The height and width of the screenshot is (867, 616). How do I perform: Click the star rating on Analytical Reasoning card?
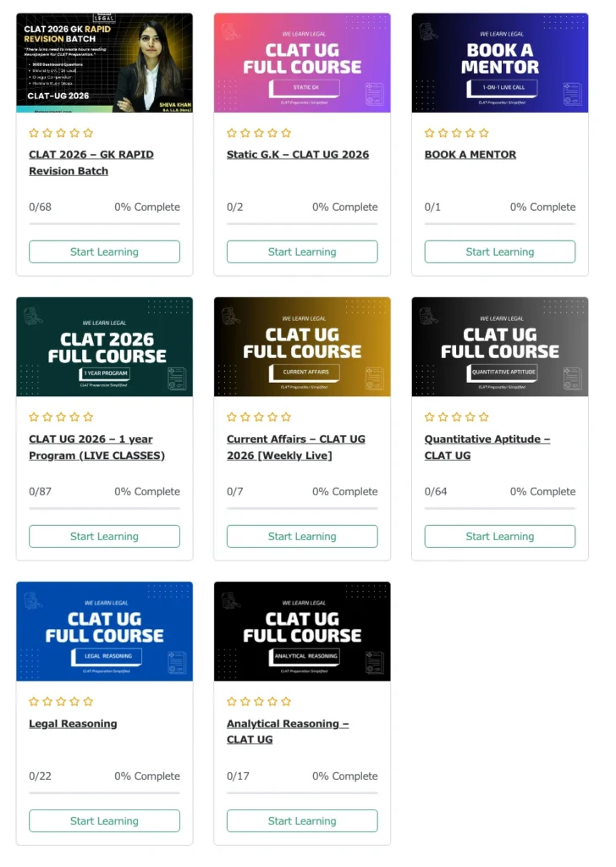point(259,702)
